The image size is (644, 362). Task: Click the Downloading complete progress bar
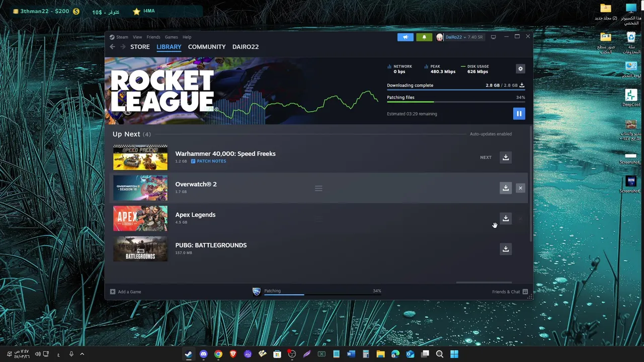point(456,89)
